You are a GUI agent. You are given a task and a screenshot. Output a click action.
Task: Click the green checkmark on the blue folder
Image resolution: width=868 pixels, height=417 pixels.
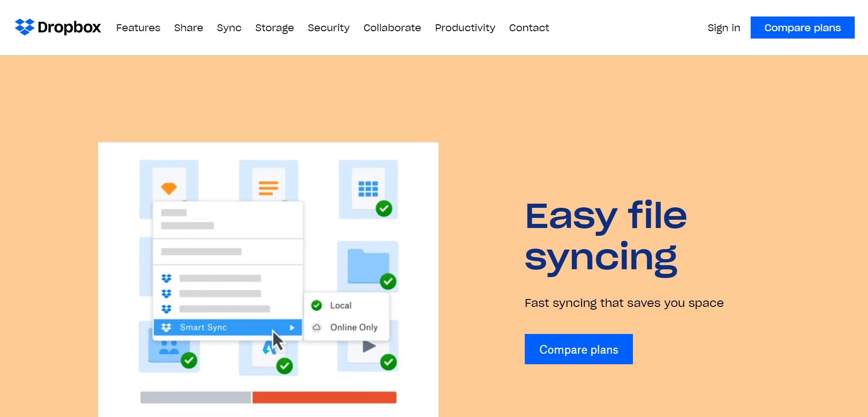[388, 281]
